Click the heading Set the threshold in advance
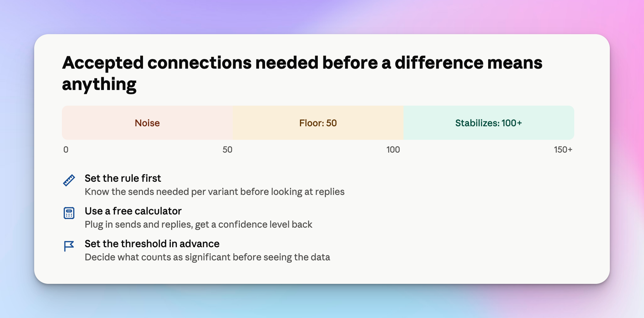The image size is (644, 318). coord(152,244)
